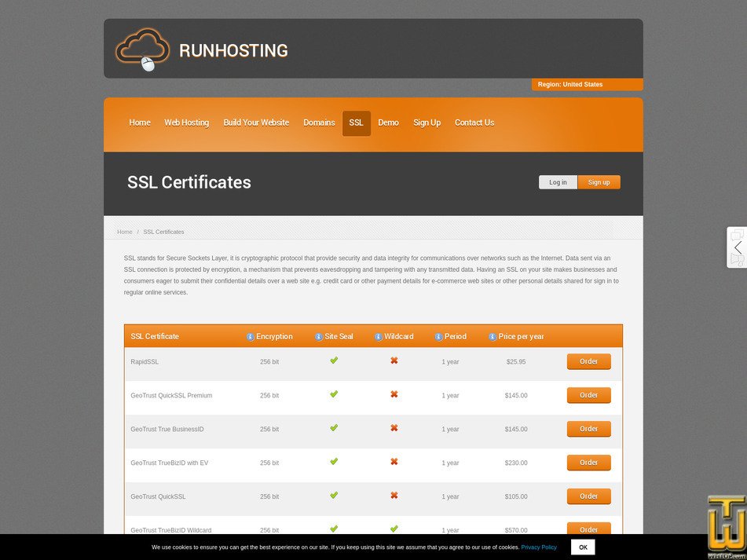747x560 pixels.
Task: Expand the feedback slide-out panel on the right
Action: [737, 247]
